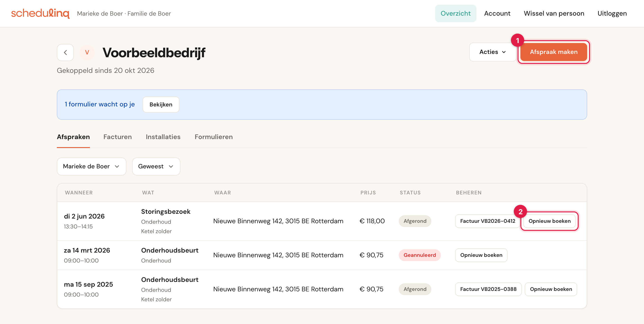Rebook the 2 jun 2026 Storingsbezoek
This screenshot has height=324, width=644.
(x=550, y=221)
